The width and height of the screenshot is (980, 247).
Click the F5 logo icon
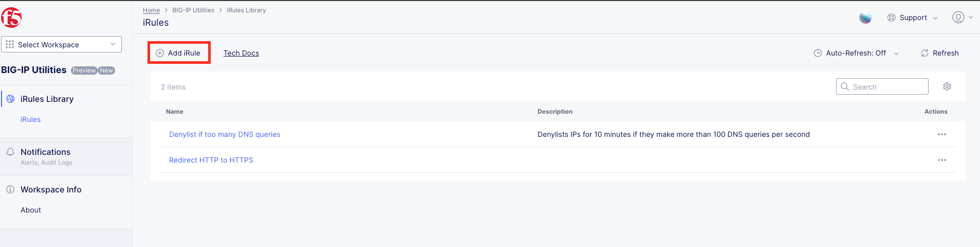(11, 17)
